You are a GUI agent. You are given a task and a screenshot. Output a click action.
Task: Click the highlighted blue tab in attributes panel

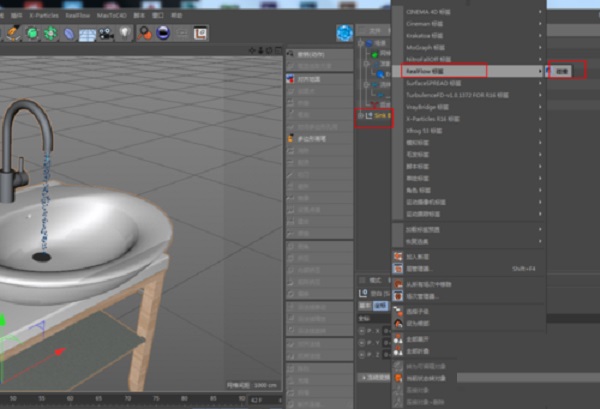coord(379,305)
